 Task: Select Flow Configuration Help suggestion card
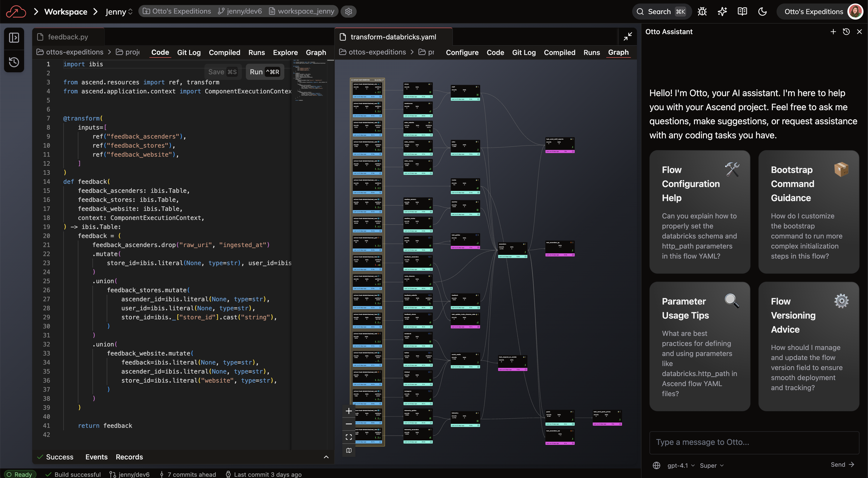[x=699, y=212]
